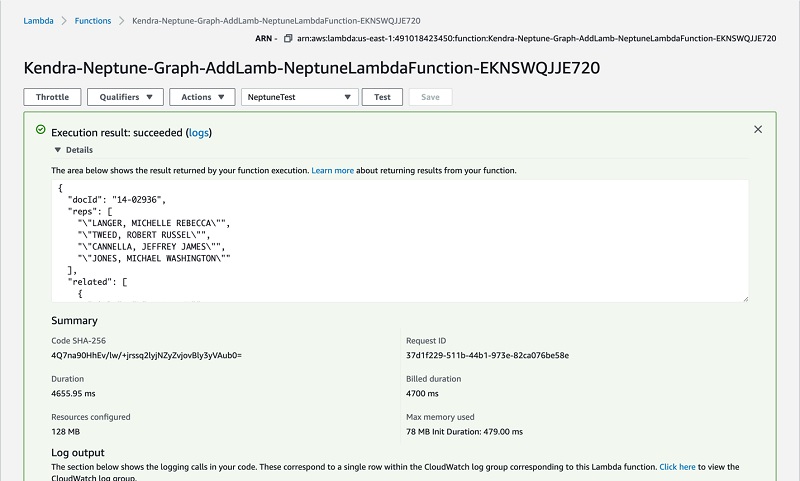Click the green success checkmark icon

click(x=41, y=130)
